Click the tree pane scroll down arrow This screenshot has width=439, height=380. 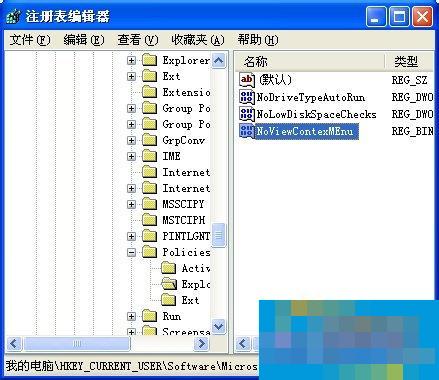(x=219, y=326)
